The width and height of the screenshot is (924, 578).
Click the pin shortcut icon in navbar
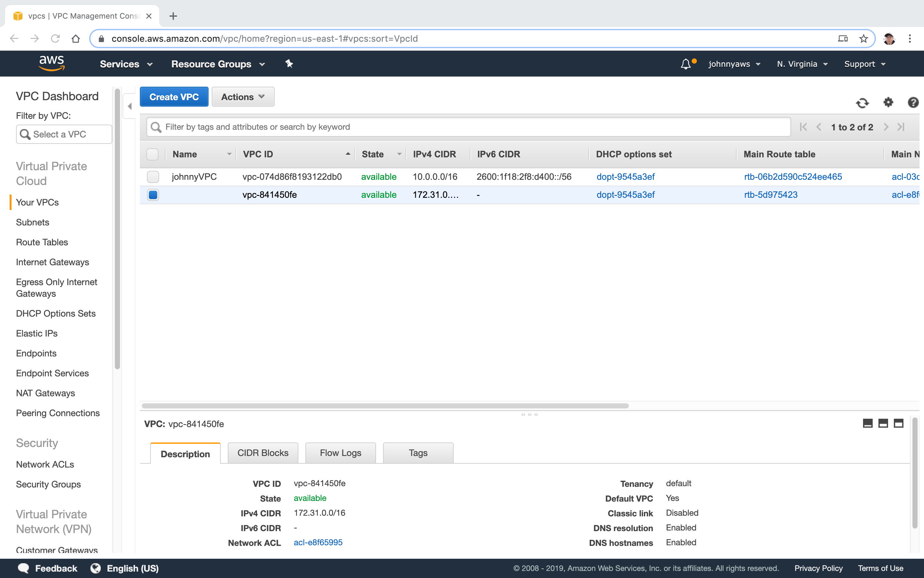pyautogui.click(x=289, y=64)
